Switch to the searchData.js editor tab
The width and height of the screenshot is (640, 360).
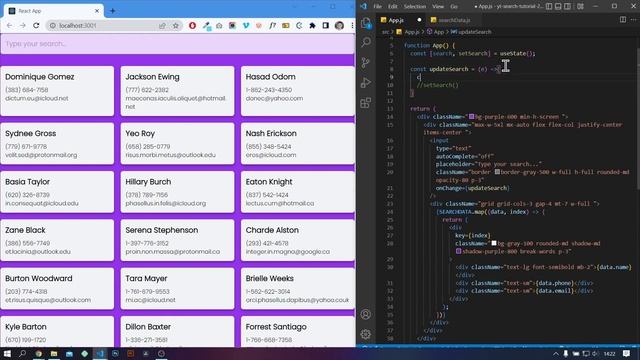pos(453,20)
